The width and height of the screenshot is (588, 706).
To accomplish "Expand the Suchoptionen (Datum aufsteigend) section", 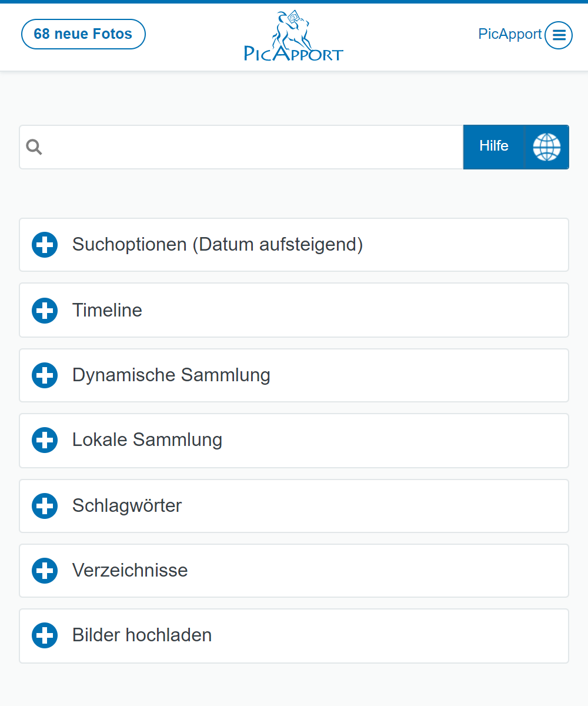I will point(218,245).
